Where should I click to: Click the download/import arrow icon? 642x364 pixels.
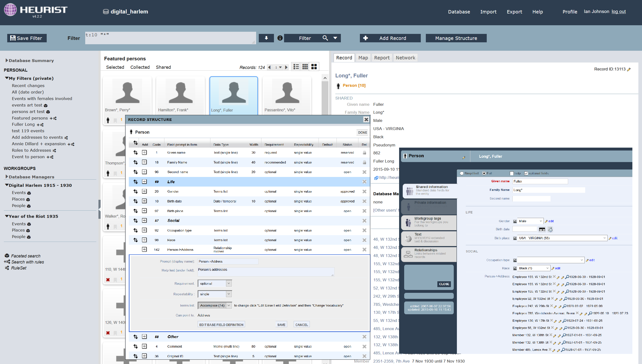(266, 38)
